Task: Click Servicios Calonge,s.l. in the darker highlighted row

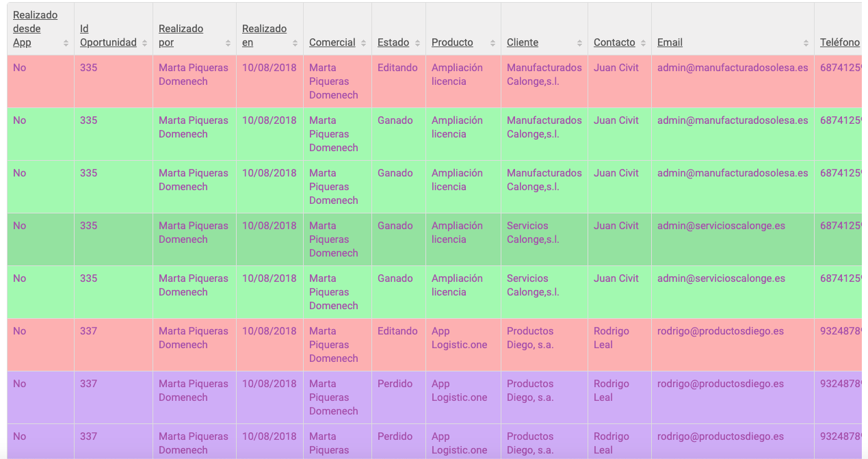Action: tap(533, 233)
